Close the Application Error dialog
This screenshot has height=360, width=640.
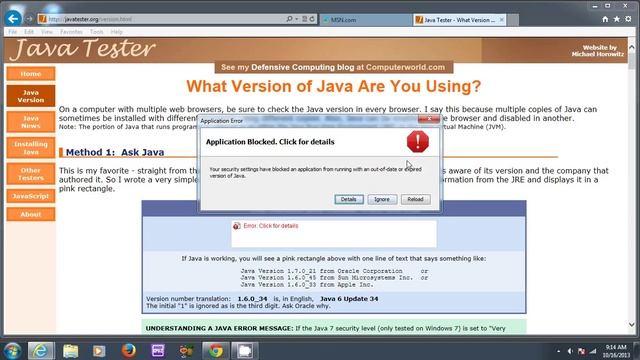(x=429, y=119)
